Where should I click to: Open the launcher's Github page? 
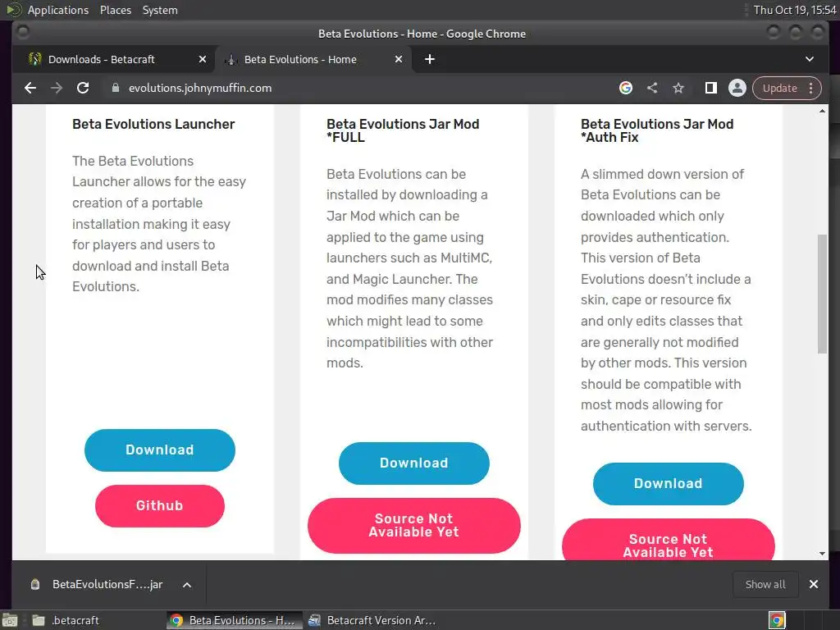160,505
